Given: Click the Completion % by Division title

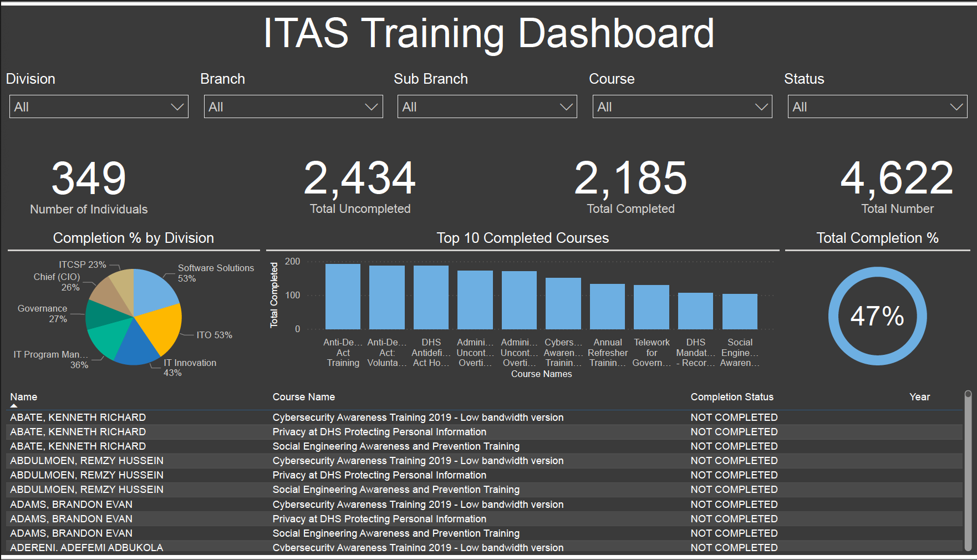Looking at the screenshot, I should pyautogui.click(x=134, y=238).
